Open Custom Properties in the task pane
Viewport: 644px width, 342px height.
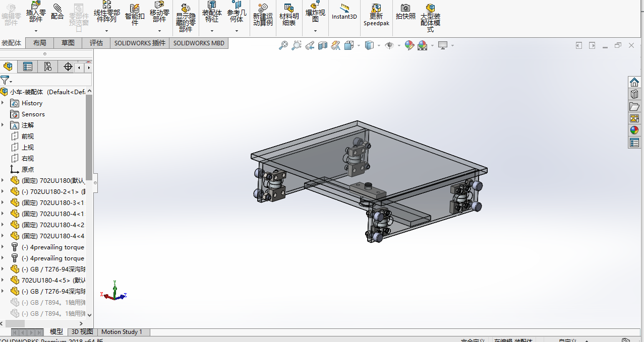(x=634, y=143)
